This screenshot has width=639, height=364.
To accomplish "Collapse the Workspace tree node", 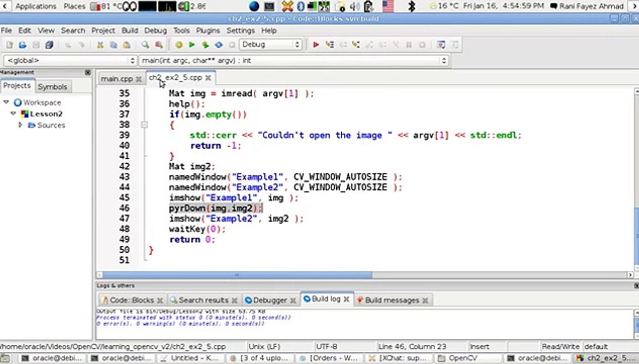I will 7,102.
